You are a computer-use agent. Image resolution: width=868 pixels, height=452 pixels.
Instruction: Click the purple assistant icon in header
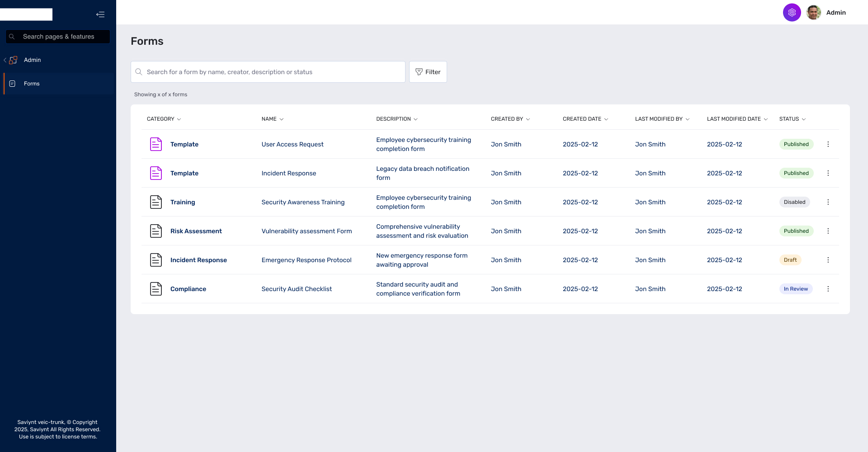pyautogui.click(x=792, y=13)
